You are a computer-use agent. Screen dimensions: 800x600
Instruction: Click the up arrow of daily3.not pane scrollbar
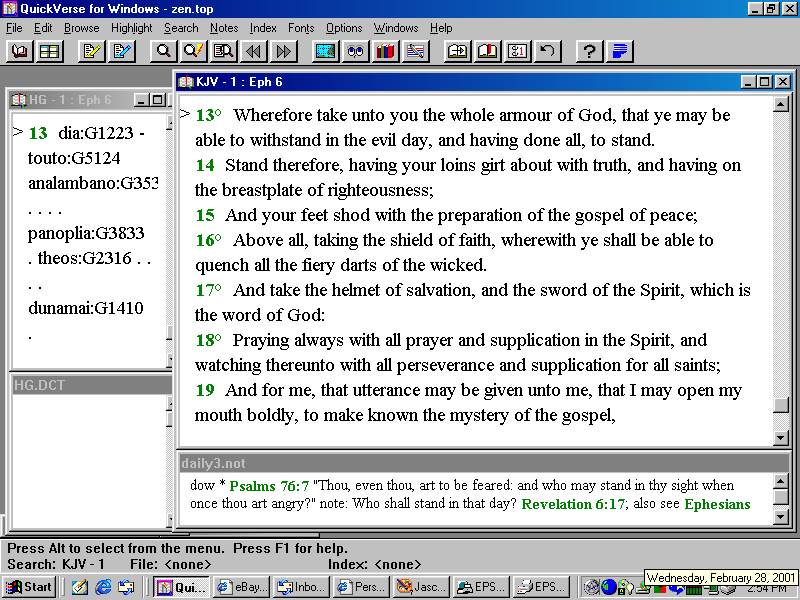(781, 481)
